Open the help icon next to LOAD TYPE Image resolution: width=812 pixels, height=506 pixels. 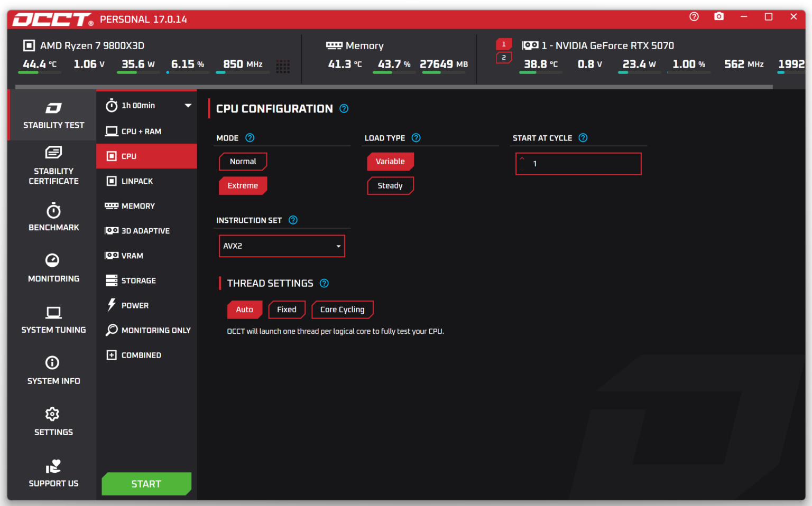(x=416, y=138)
